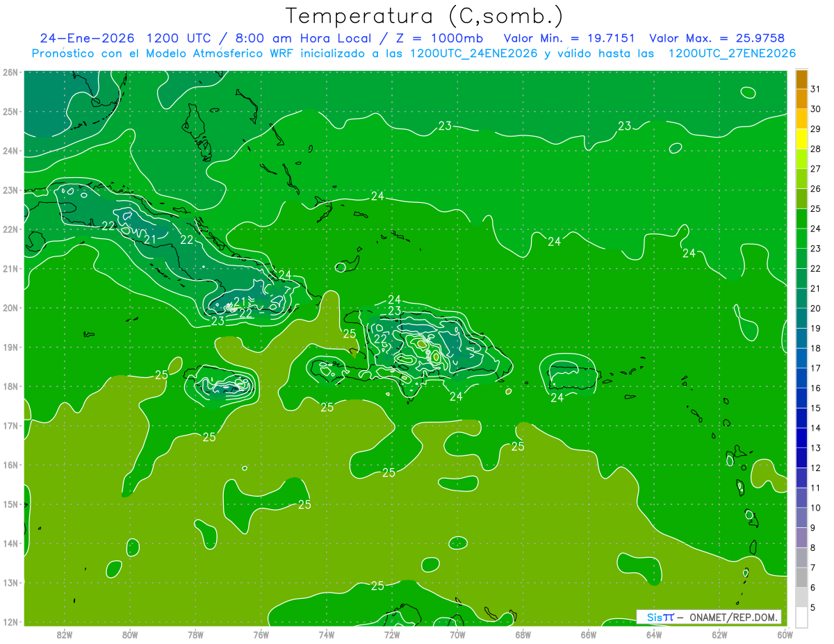834x644 pixels.
Task: Pick the legend color band between 30 and 31
Action: [x=801, y=99]
